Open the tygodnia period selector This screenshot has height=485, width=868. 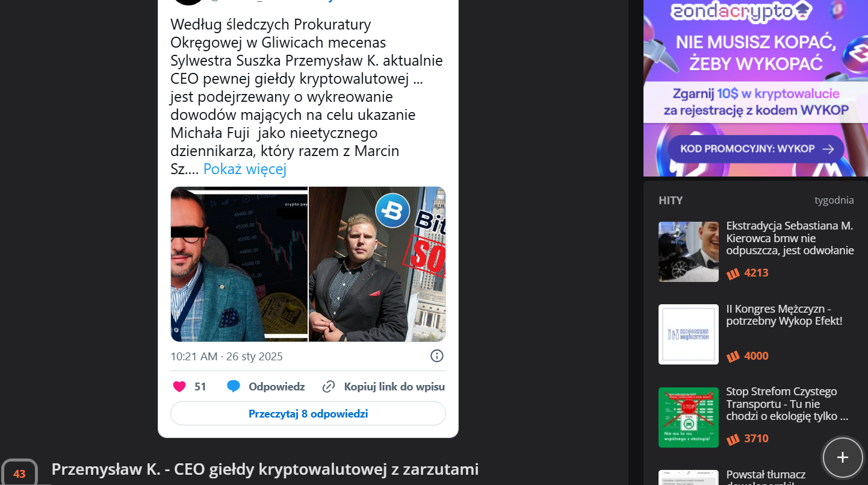click(834, 201)
